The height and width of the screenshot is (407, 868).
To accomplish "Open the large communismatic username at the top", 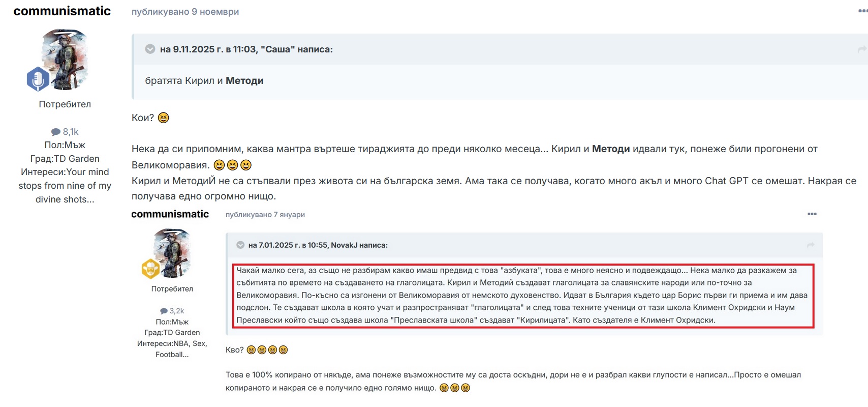I will [x=62, y=11].
